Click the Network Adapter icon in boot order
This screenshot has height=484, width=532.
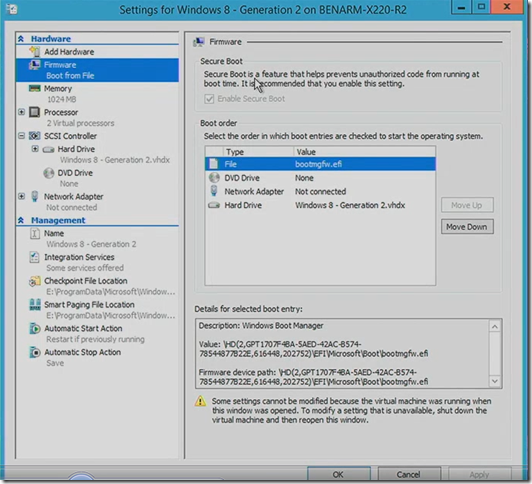tap(214, 191)
